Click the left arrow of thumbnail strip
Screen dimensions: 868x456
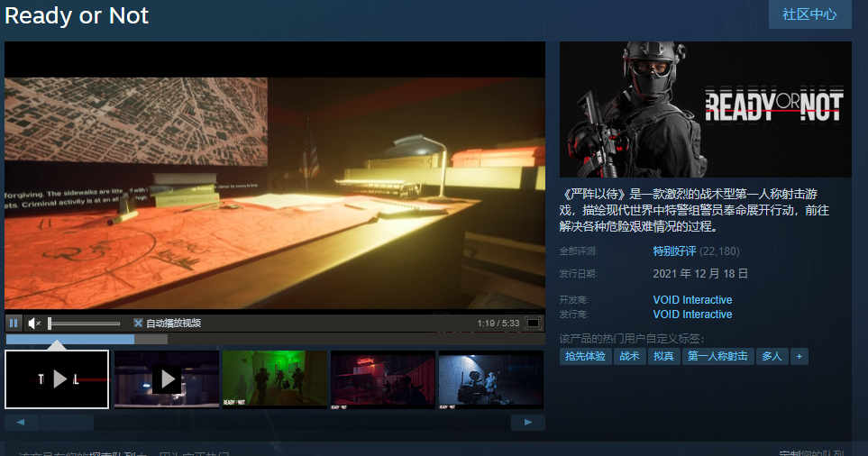click(x=21, y=423)
